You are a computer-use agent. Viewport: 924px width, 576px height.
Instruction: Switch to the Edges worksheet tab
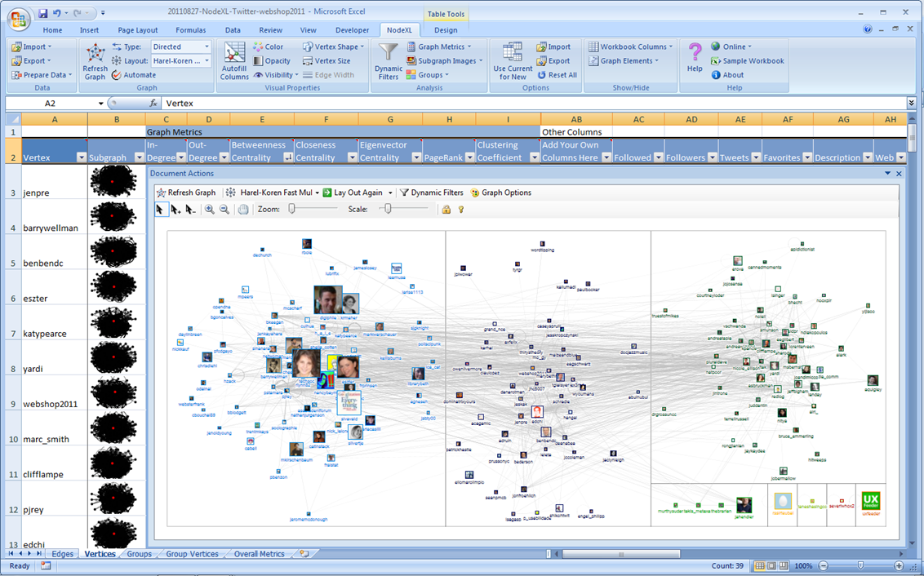tap(63, 554)
